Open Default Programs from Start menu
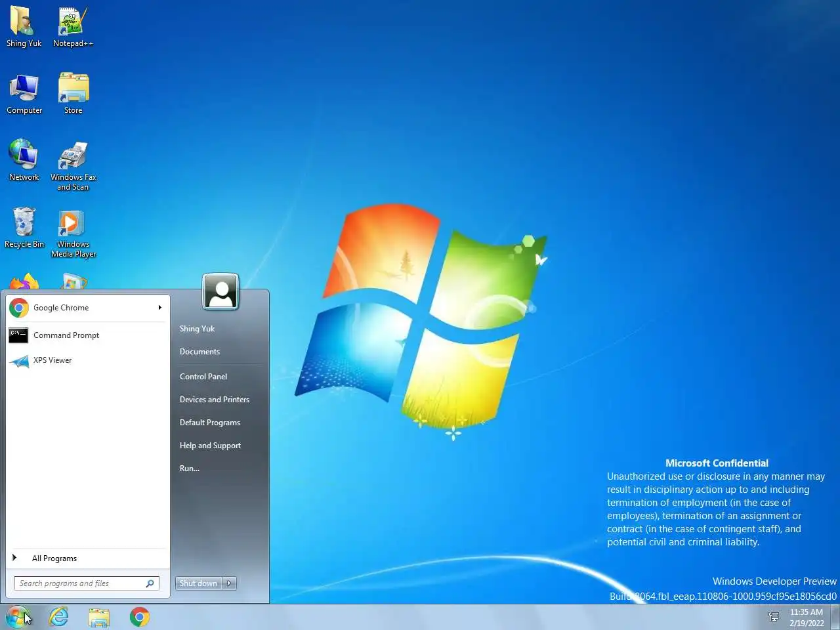 click(210, 423)
